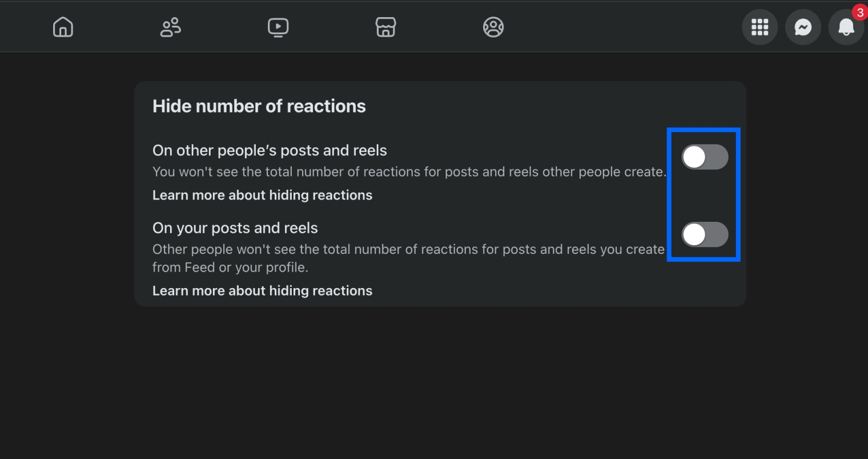868x459 pixels.
Task: Open the Watch video tab icon
Action: pos(278,26)
